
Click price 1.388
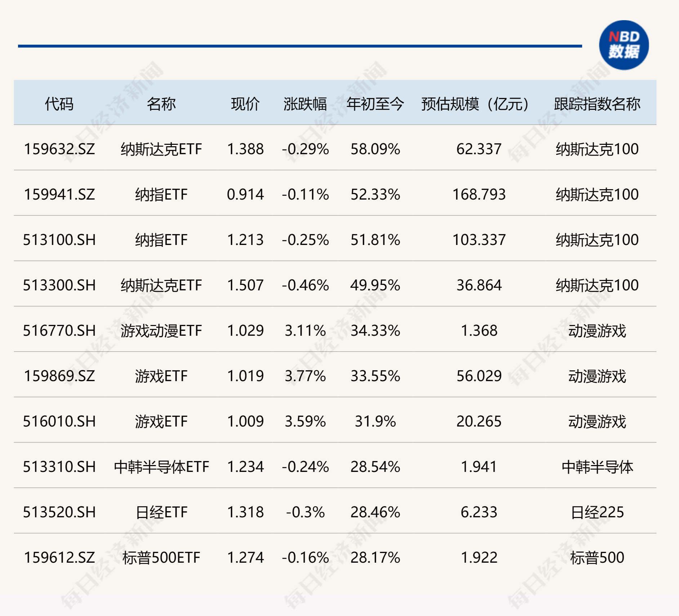coord(245,149)
